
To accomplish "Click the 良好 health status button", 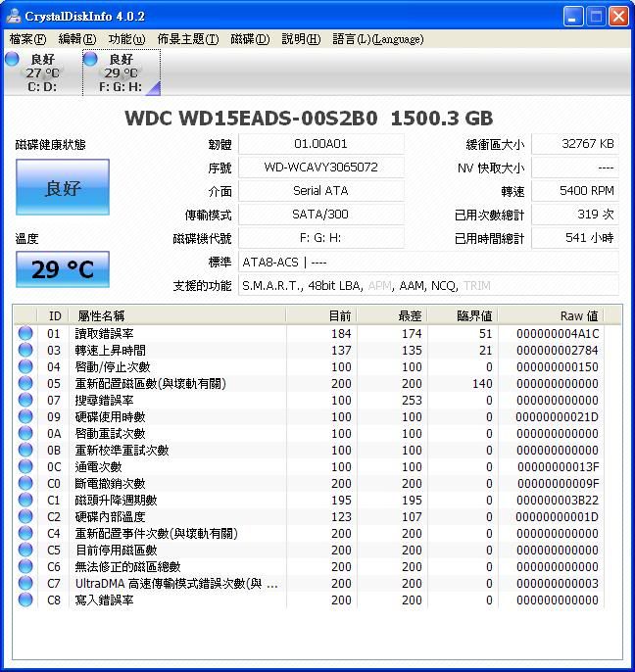I will click(x=63, y=188).
